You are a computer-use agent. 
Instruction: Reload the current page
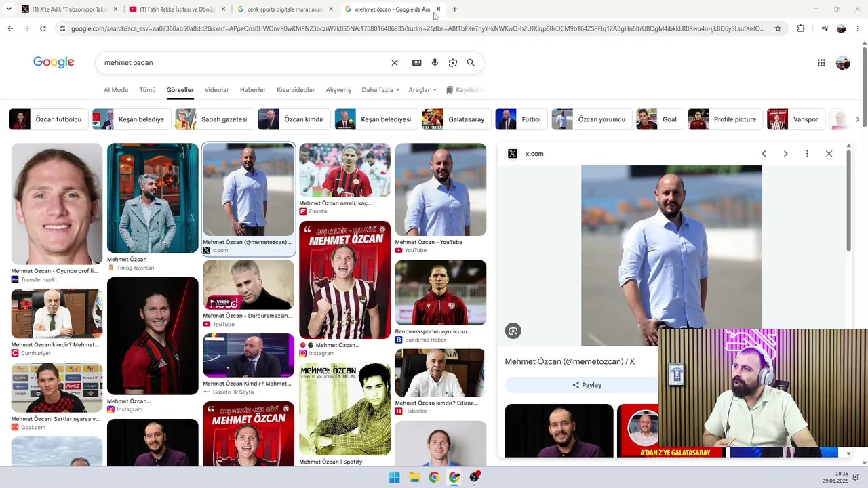[43, 28]
